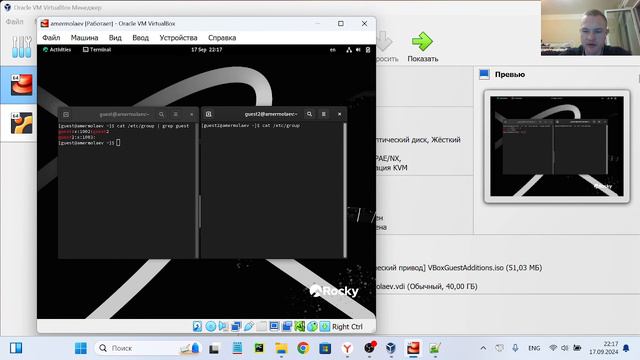Open Windows widgets panel icon

pos(16,348)
